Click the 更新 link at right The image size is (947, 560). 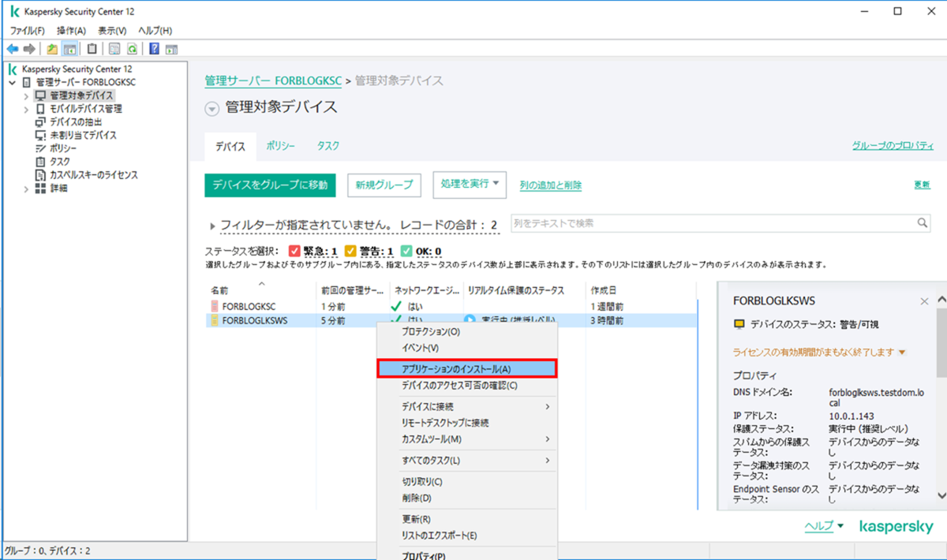pos(922,185)
